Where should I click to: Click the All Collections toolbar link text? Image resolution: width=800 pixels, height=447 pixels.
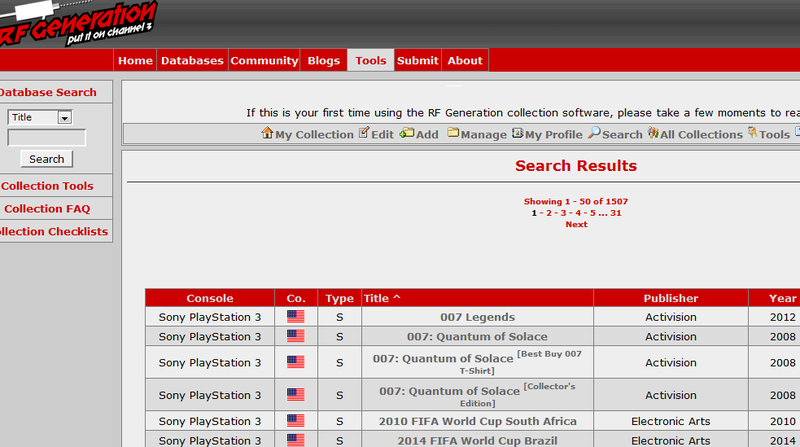tap(701, 134)
